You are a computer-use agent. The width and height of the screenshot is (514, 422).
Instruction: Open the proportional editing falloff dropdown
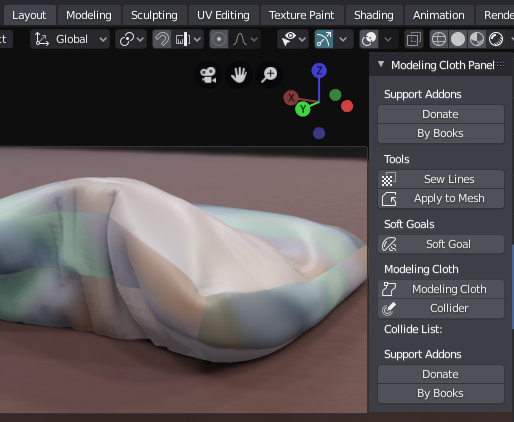[x=245, y=39]
